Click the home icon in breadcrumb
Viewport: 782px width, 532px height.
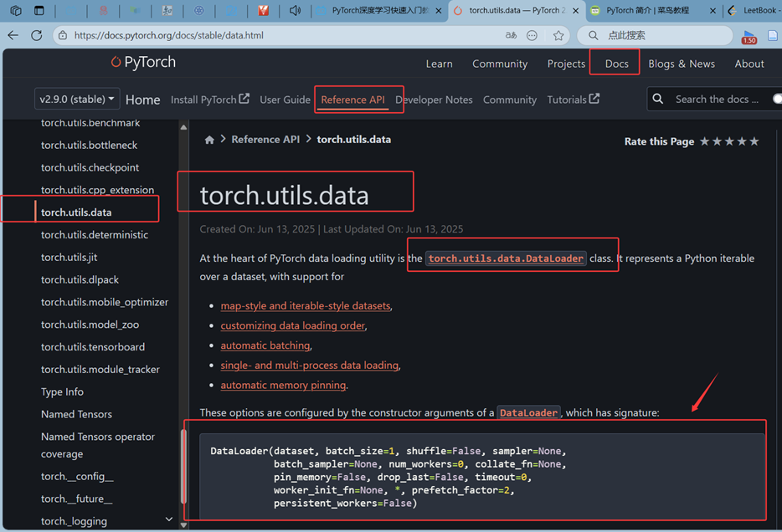pos(209,140)
